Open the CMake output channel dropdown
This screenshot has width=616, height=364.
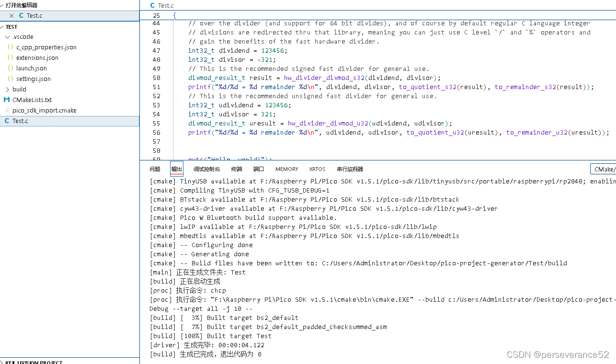pyautogui.click(x=603, y=169)
